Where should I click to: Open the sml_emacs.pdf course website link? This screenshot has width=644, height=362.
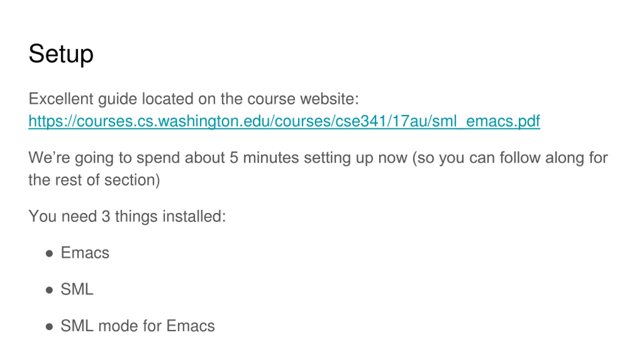[284, 121]
